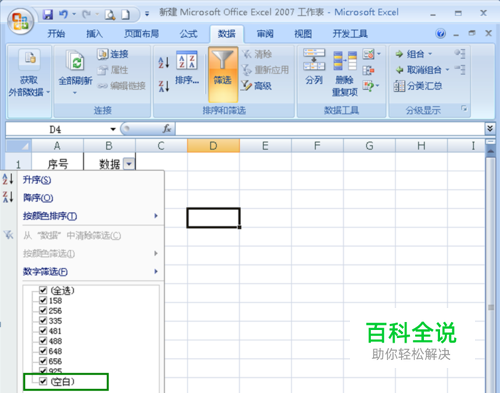The height and width of the screenshot is (393, 500).
Task: Click Hide Detail icon in the outline group
Action: [x=460, y=70]
